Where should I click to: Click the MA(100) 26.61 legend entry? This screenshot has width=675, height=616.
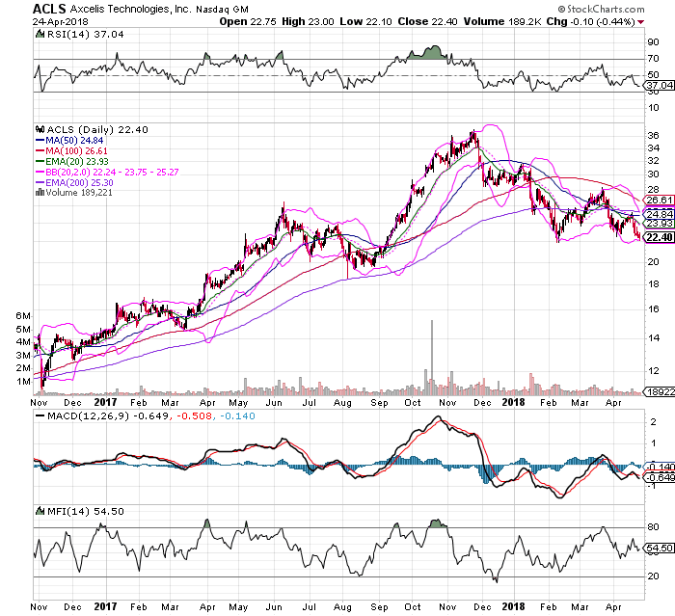71,151
